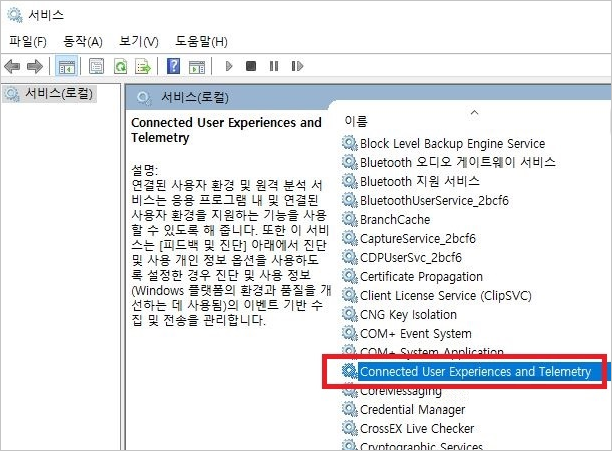Sort the list by the 이름 column header
Image resolution: width=612 pixels, height=451 pixels.
[356, 121]
